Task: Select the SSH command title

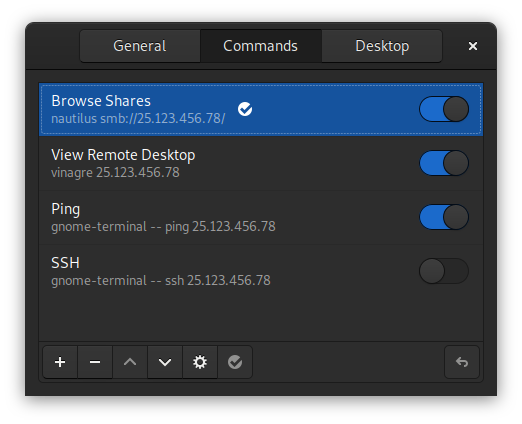Action: tap(65, 263)
